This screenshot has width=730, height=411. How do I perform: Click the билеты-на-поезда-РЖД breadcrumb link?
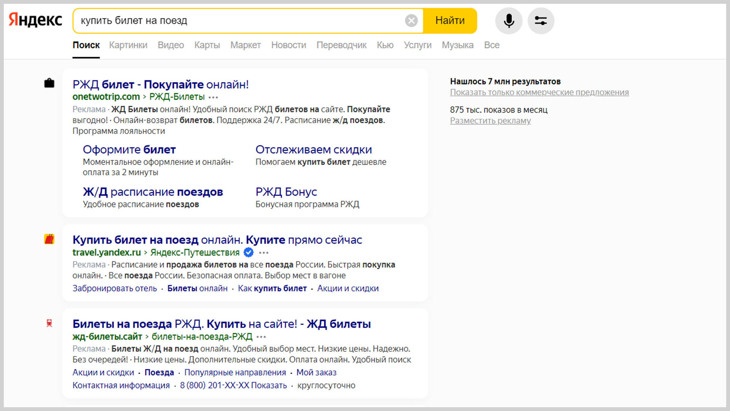click(x=202, y=337)
